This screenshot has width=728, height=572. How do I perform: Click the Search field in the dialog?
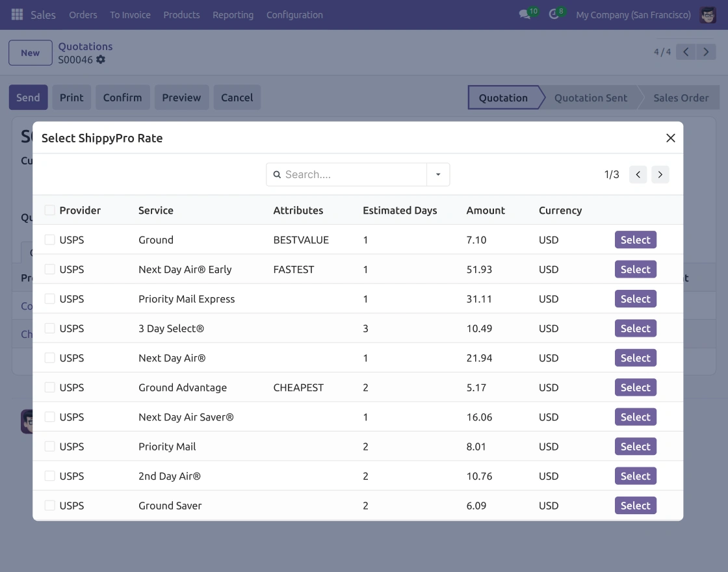[x=353, y=175]
